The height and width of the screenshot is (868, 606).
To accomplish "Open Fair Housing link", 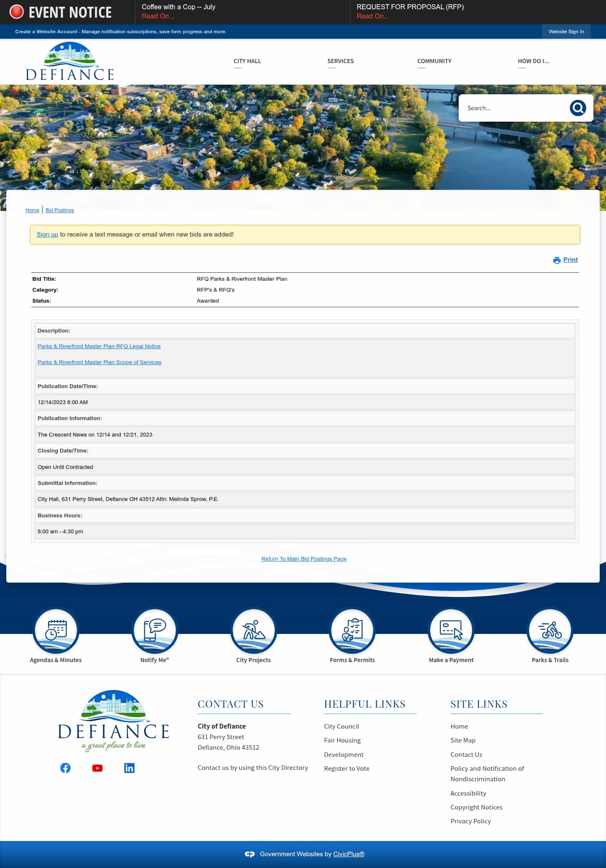I will click(x=342, y=740).
